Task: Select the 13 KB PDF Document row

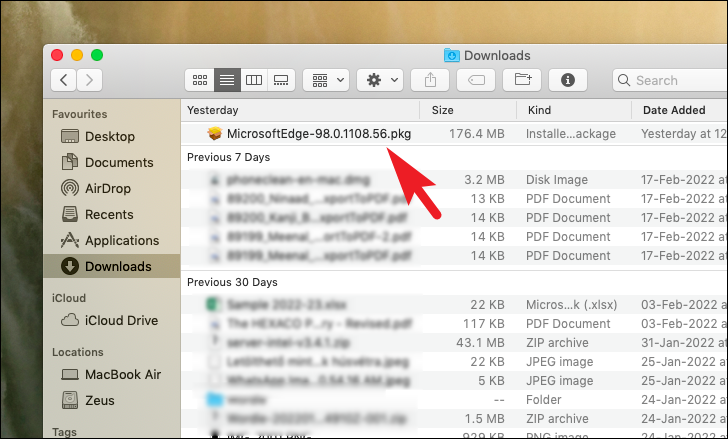Action: pyautogui.click(x=454, y=199)
